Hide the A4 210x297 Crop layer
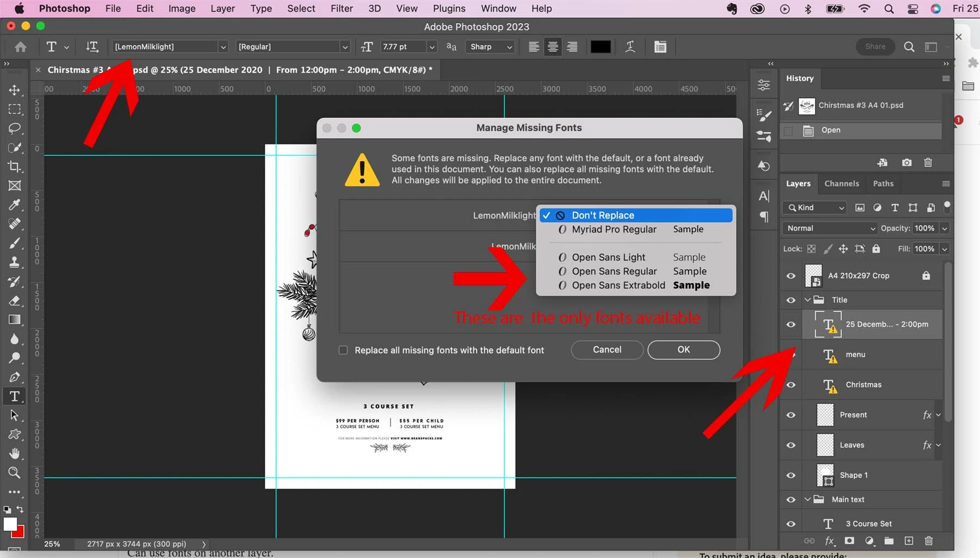This screenshot has width=980, height=558. [x=791, y=276]
